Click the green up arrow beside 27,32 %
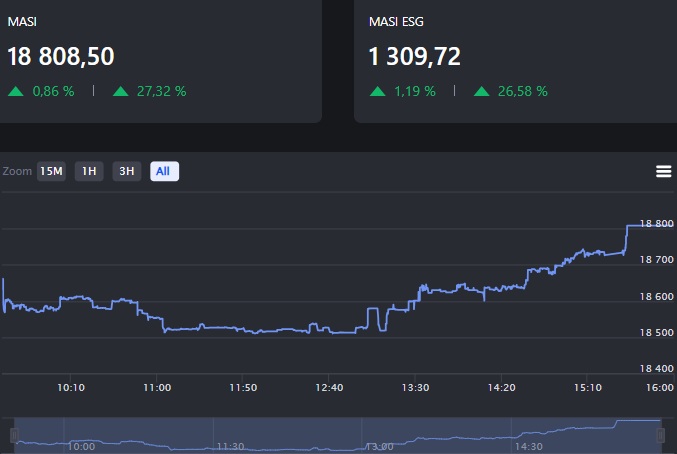677x454 pixels. click(x=120, y=91)
